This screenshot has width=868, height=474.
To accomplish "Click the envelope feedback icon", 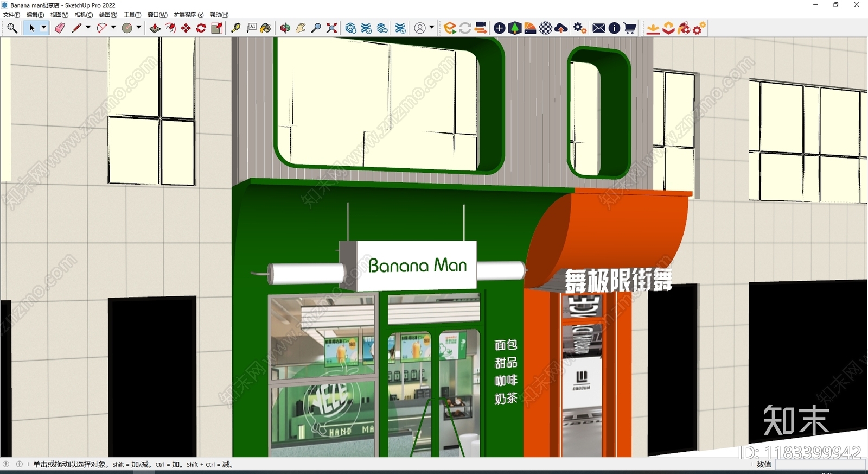I will (599, 28).
